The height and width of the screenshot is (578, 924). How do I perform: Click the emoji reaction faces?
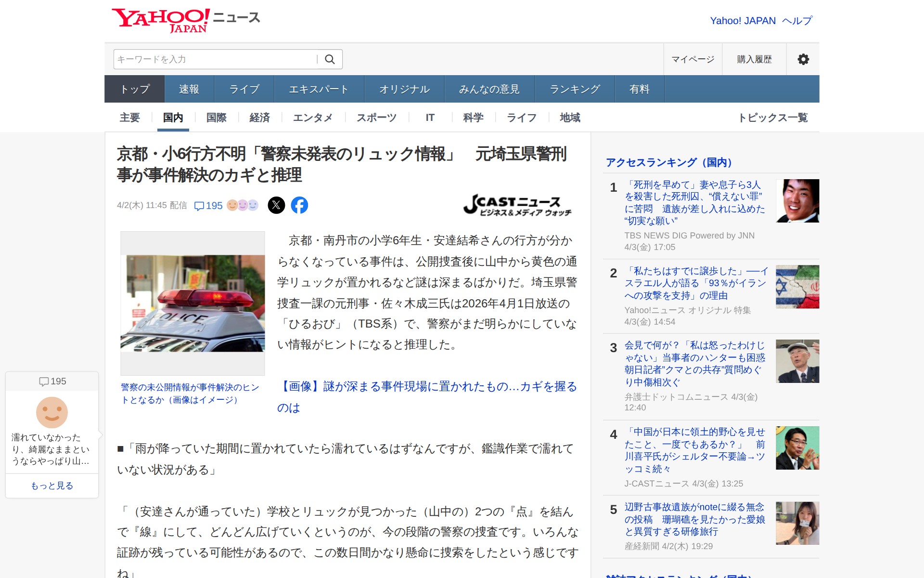point(243,205)
